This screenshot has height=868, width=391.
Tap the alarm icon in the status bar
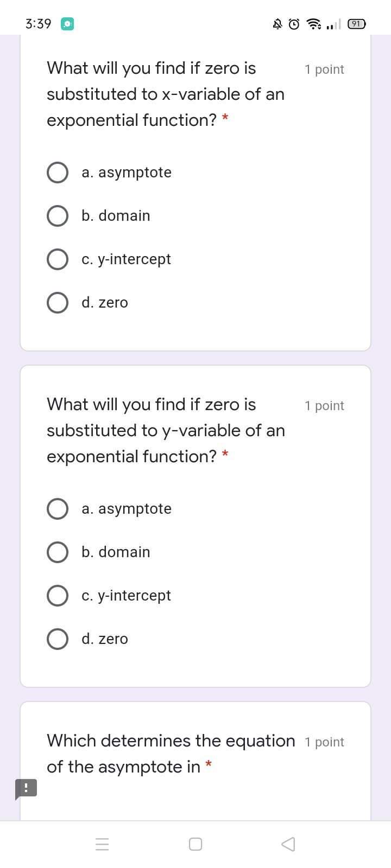coord(293,23)
